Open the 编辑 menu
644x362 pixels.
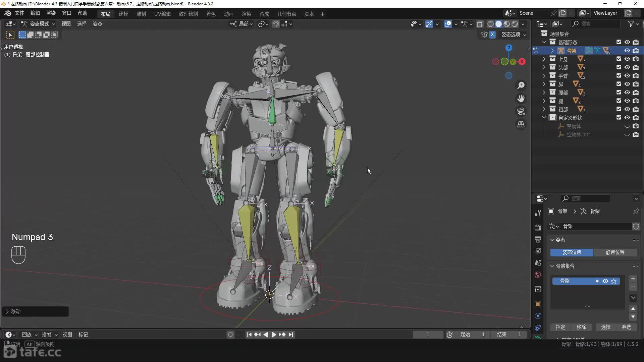(35, 13)
